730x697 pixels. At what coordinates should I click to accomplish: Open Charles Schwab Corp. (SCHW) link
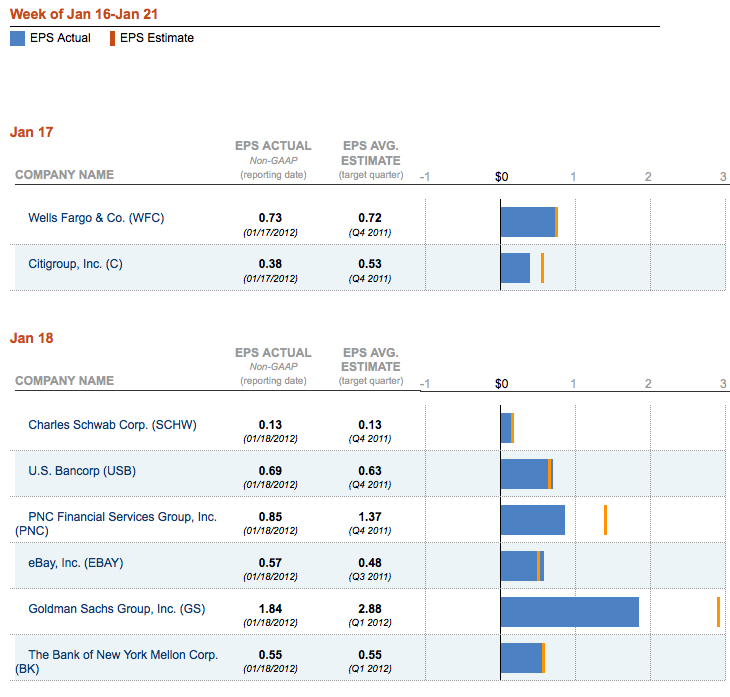coord(113,425)
